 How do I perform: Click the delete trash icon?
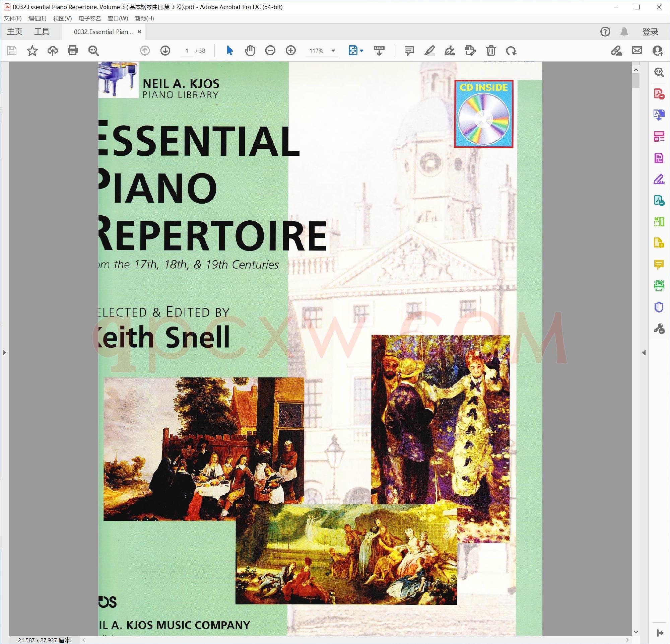491,51
